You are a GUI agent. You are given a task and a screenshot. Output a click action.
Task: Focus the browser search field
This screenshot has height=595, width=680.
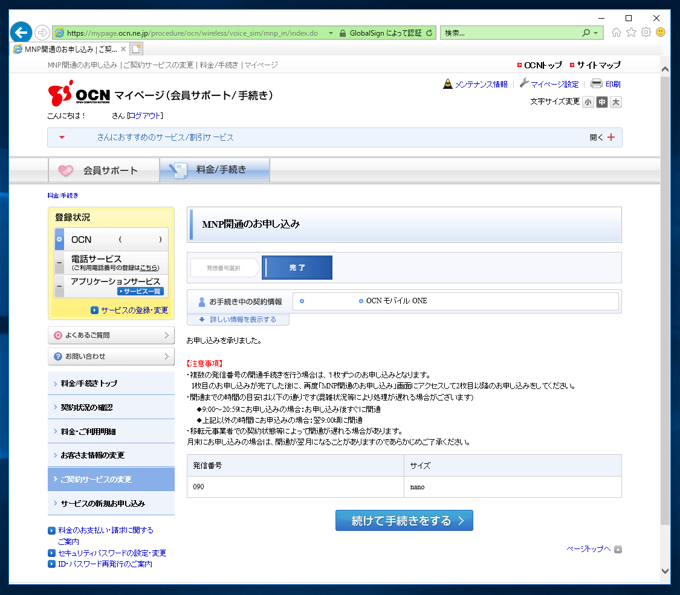tap(511, 33)
